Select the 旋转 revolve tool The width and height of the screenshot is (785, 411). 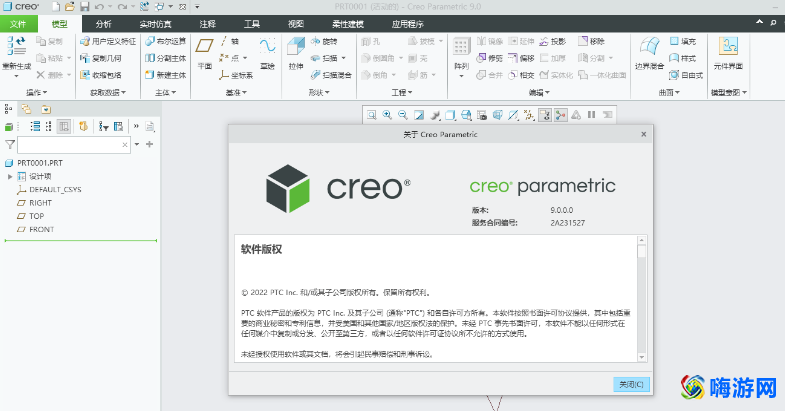coord(324,42)
